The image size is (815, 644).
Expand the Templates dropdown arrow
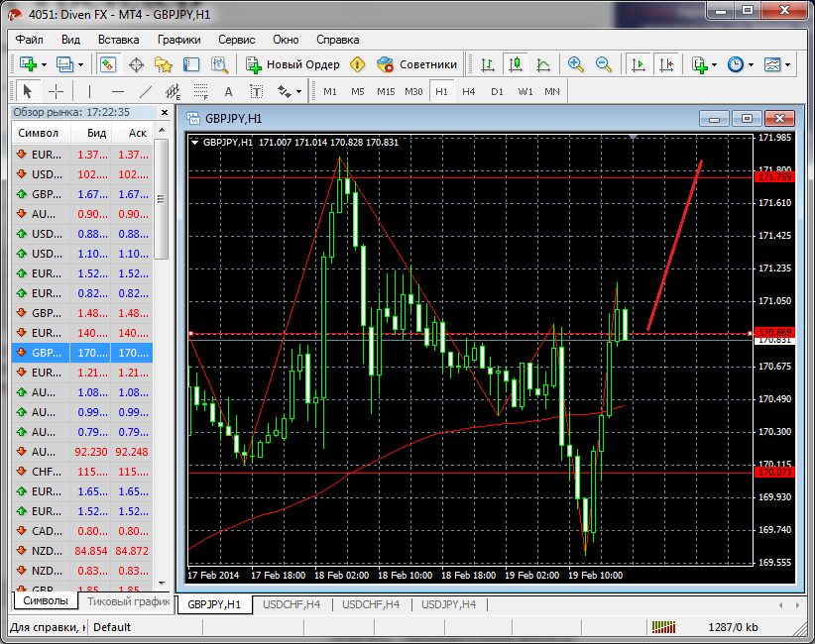click(x=788, y=65)
